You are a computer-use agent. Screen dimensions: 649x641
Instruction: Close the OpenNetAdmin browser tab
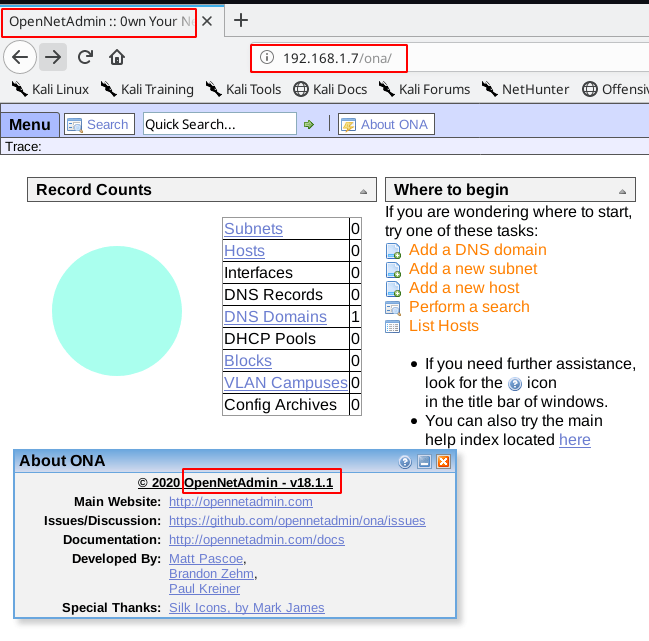[207, 21]
